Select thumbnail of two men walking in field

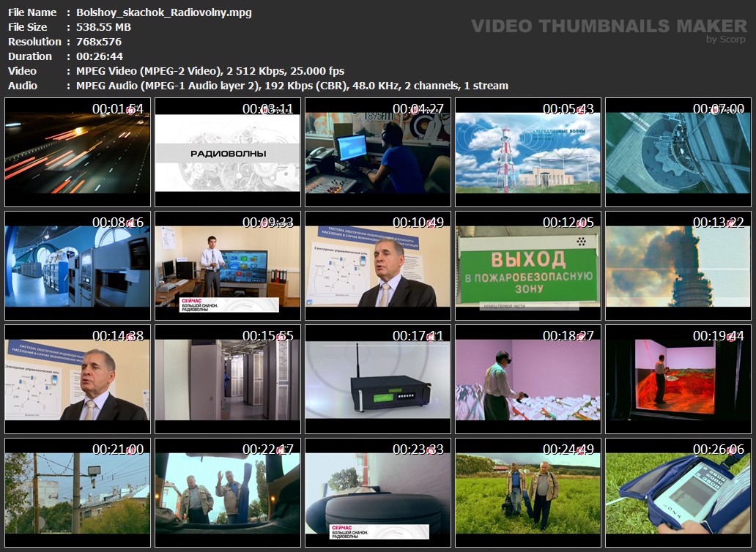tap(528, 493)
